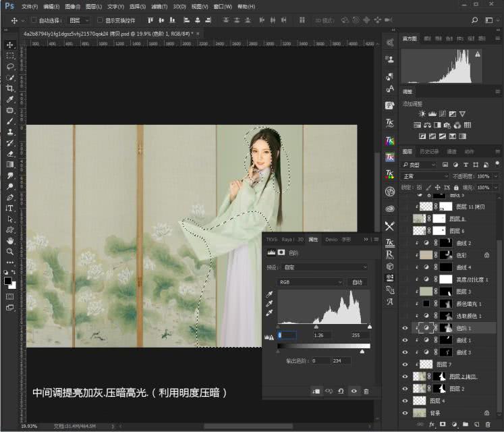Screen dimensions: 504x432
Task: Enable the 显示变换控件 checkbox
Action: click(100, 20)
